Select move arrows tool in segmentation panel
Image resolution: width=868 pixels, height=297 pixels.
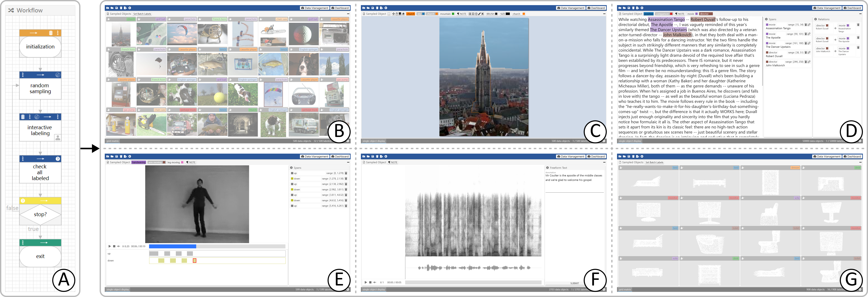pyautogui.click(x=394, y=14)
